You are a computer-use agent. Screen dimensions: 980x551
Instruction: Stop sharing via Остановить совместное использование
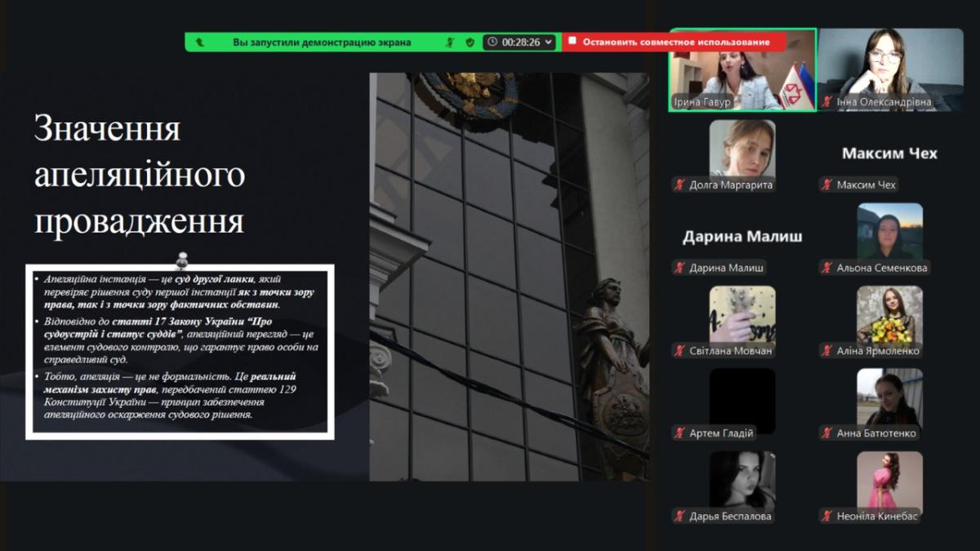pos(674,42)
